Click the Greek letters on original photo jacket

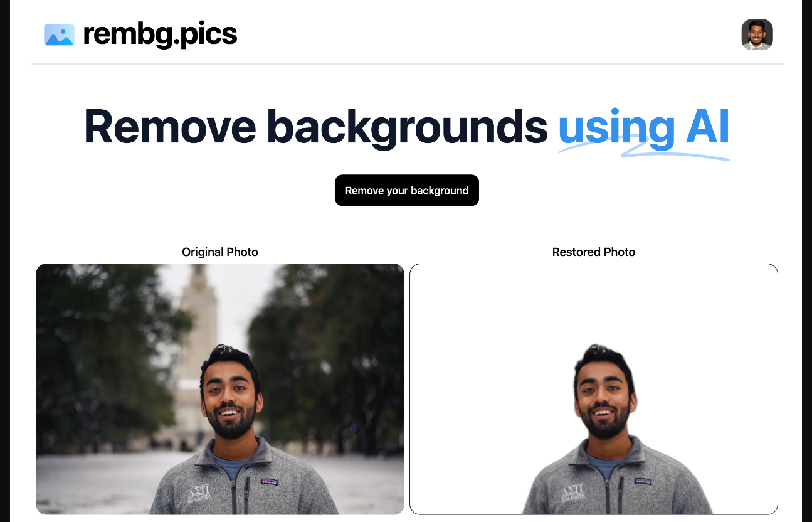[199, 493]
